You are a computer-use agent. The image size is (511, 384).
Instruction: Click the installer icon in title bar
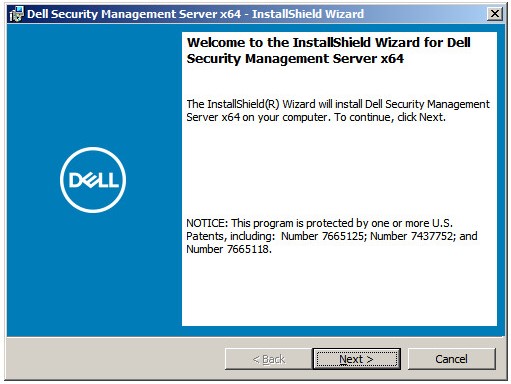click(x=16, y=14)
